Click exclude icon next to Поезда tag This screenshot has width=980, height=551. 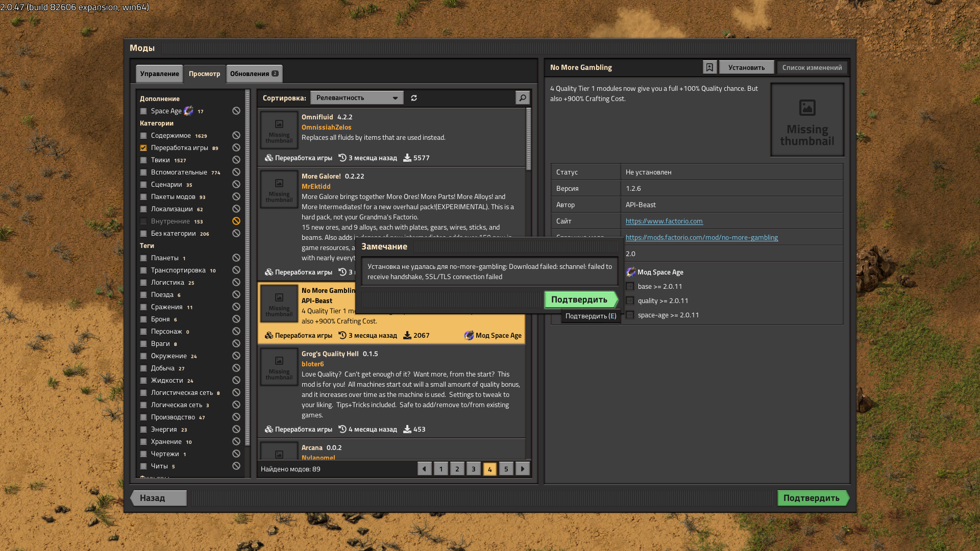[x=236, y=294]
